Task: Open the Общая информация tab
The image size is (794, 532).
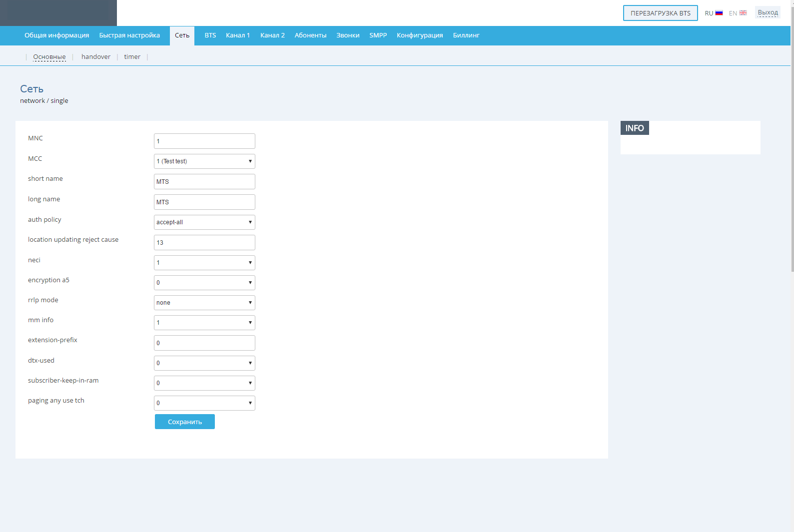Action: click(x=56, y=35)
